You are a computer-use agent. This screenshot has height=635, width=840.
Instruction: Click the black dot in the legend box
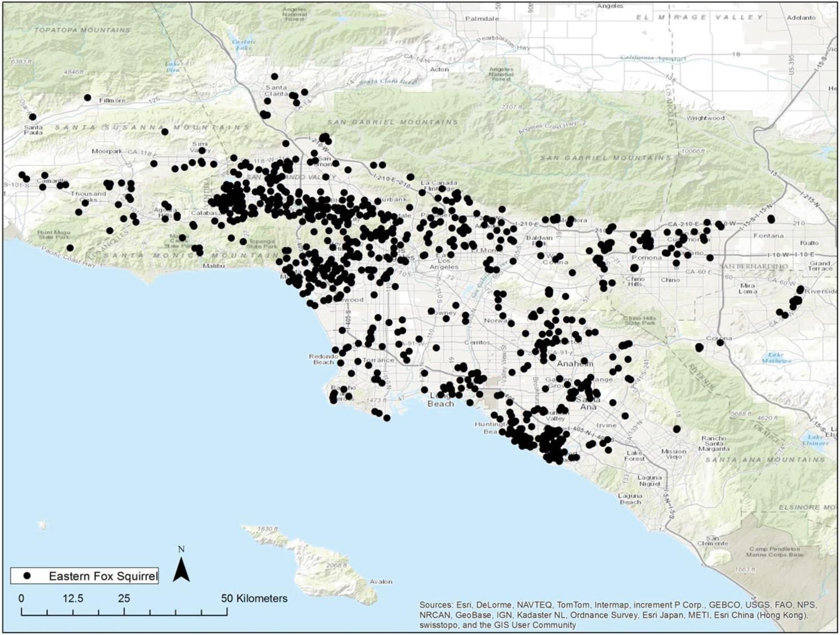click(x=26, y=576)
